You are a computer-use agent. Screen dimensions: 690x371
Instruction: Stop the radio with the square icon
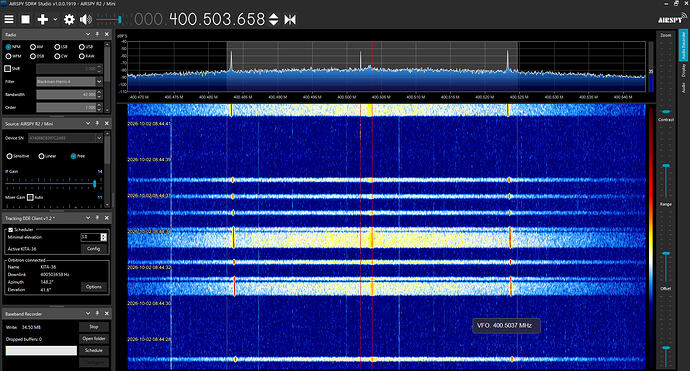(x=26, y=19)
